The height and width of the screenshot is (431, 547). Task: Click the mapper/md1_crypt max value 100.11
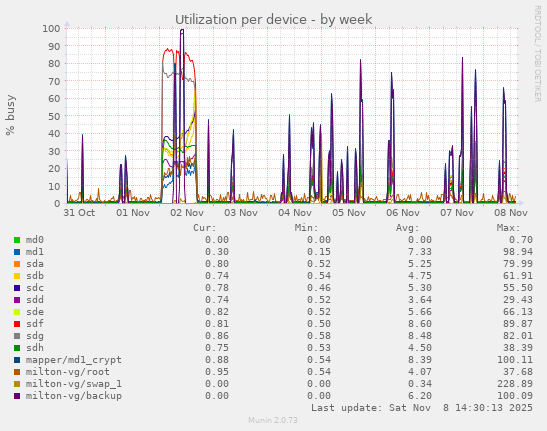(x=515, y=360)
